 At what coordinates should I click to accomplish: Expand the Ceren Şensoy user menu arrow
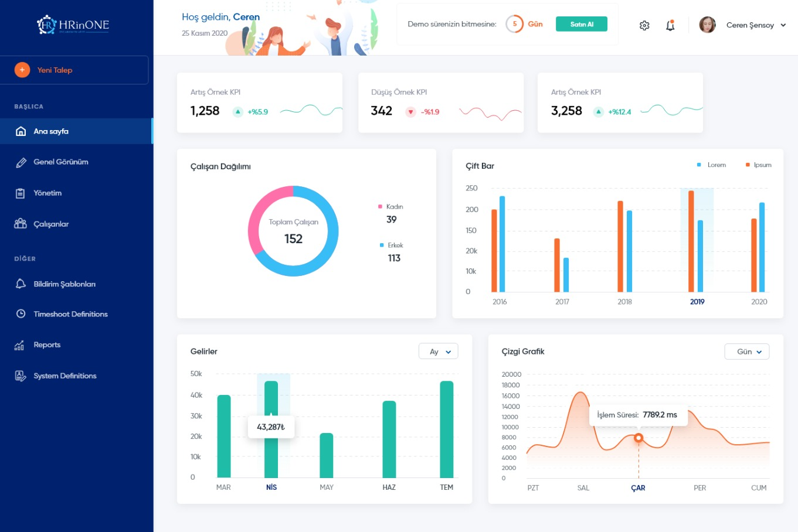783,25
